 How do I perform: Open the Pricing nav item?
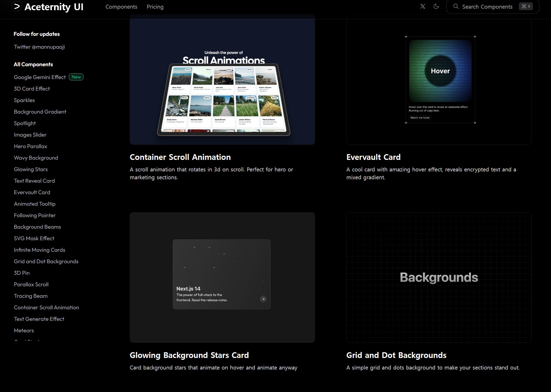[x=155, y=7]
